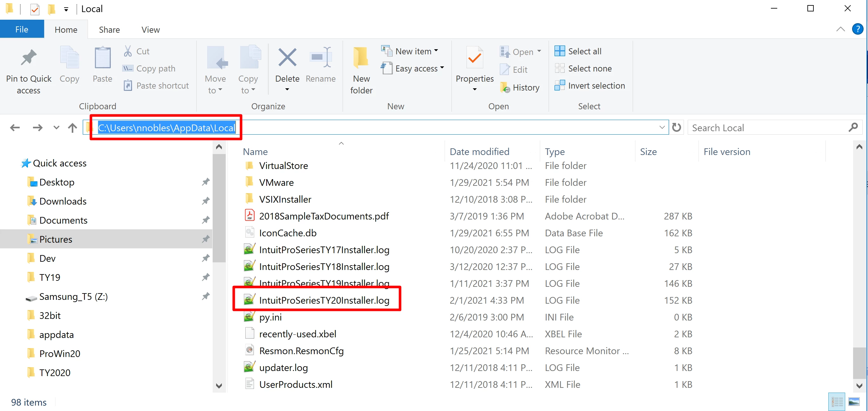Select IntuitProSeriesTY20Installer.log file
This screenshot has width=868, height=411.
tap(324, 300)
